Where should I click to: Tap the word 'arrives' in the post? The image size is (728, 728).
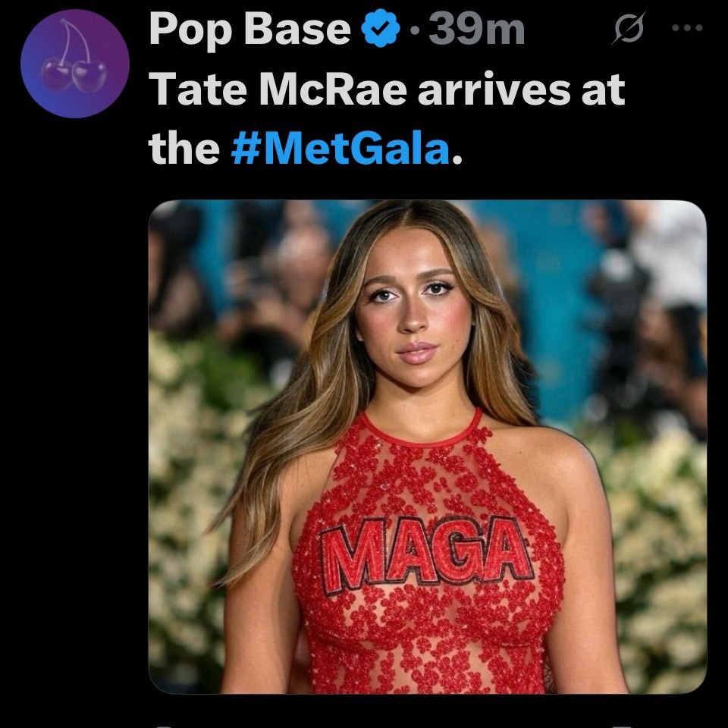pyautogui.click(x=494, y=90)
